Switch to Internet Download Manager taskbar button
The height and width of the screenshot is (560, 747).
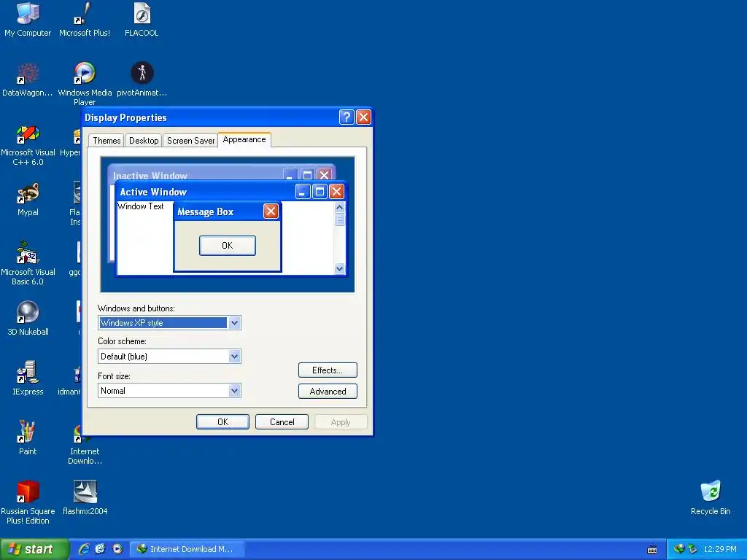[187, 549]
